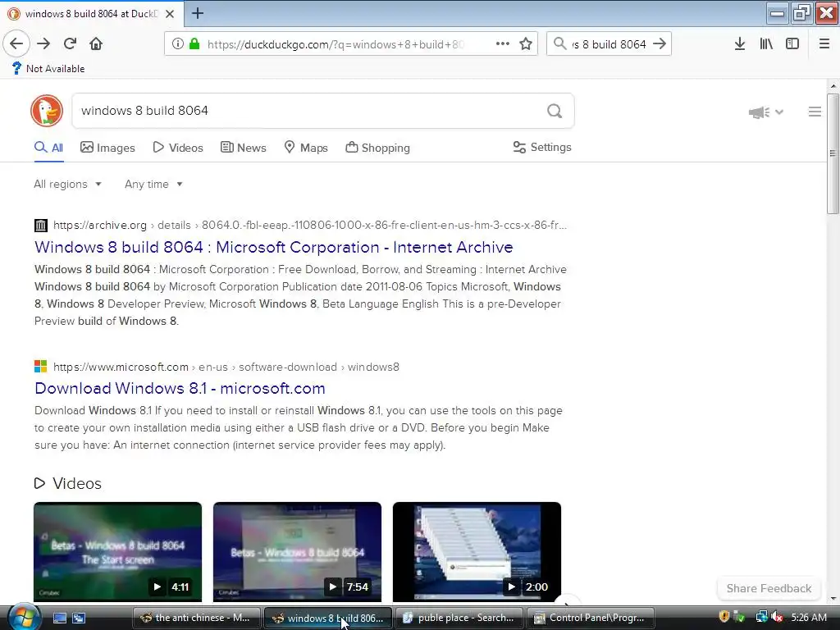The image size is (840, 630).
Task: Click the archive.org favicon
Action: [41, 225]
